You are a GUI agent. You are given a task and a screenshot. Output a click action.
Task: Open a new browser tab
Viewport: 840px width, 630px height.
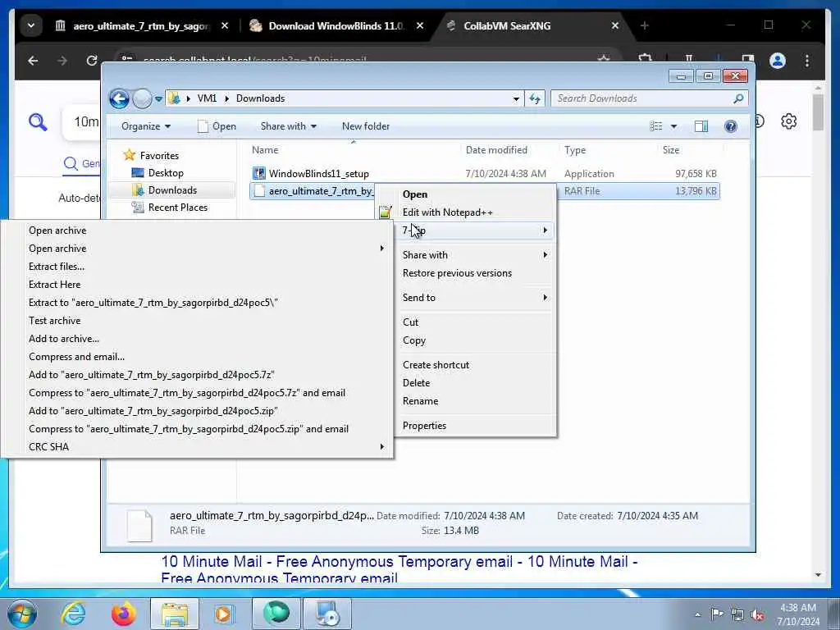(x=645, y=25)
